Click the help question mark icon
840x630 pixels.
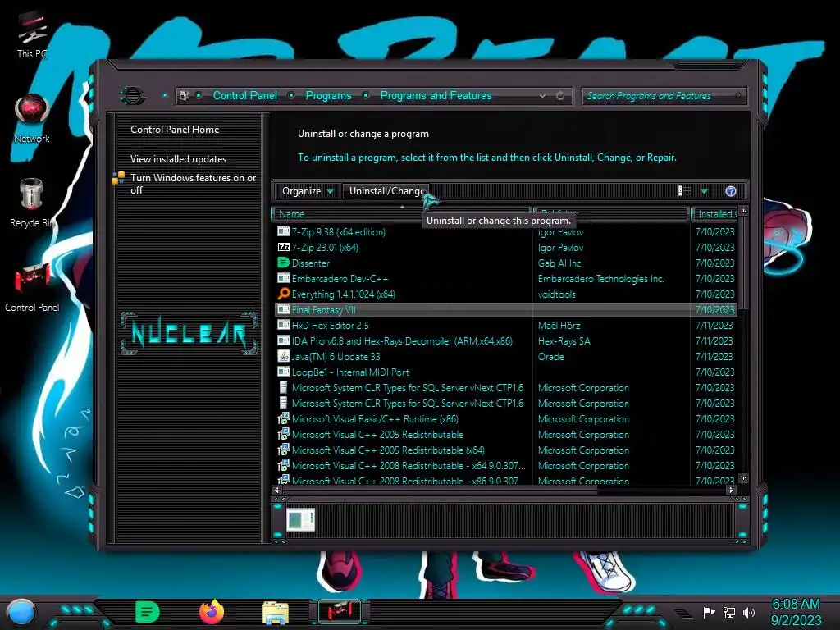(731, 191)
